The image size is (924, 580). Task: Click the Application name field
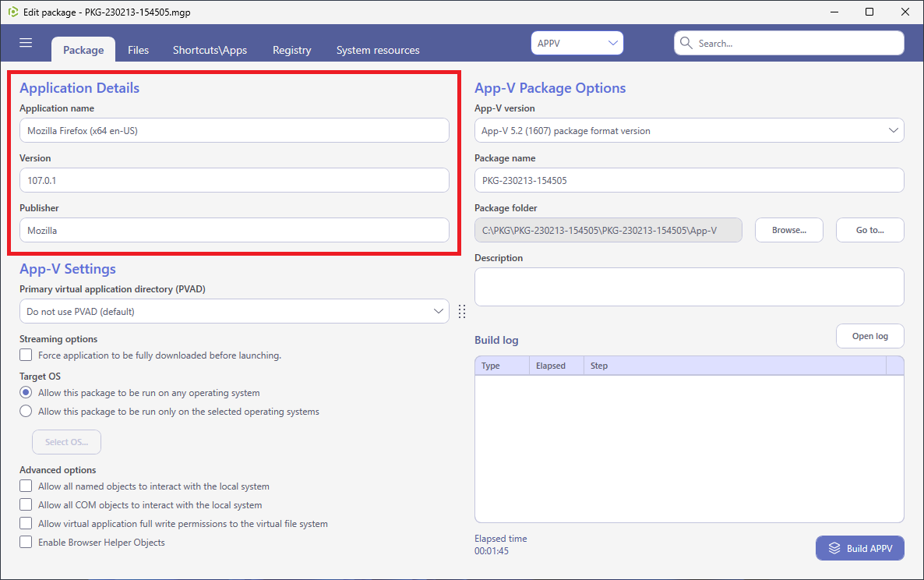pos(235,130)
